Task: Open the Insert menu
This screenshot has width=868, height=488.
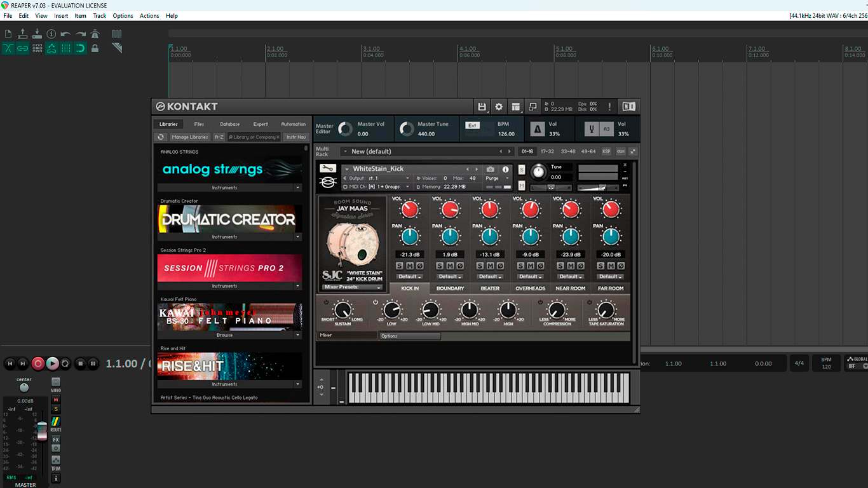Action: 61,16
